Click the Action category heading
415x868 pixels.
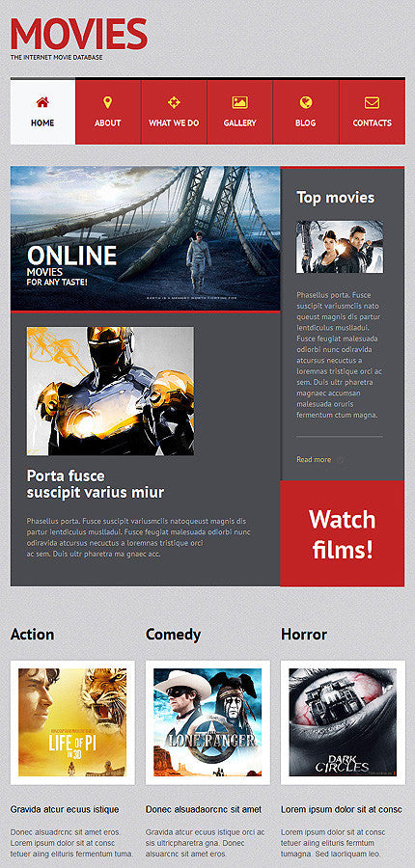click(x=33, y=635)
